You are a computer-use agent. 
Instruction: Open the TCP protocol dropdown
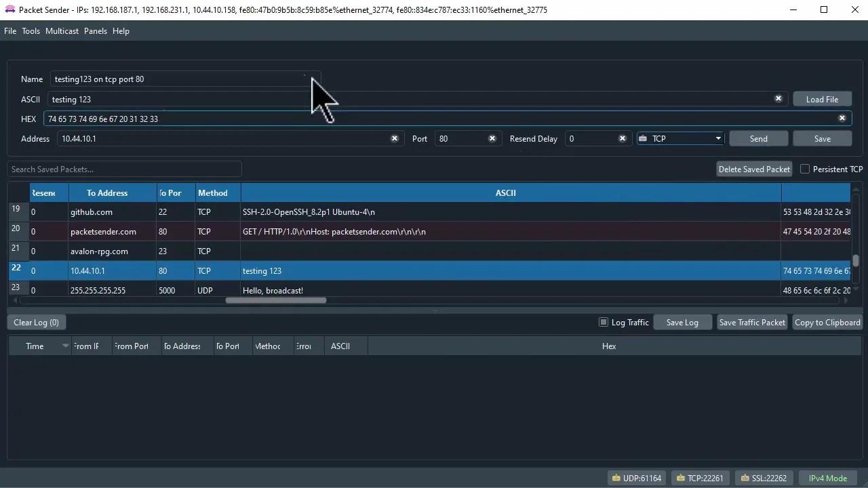[717, 138]
